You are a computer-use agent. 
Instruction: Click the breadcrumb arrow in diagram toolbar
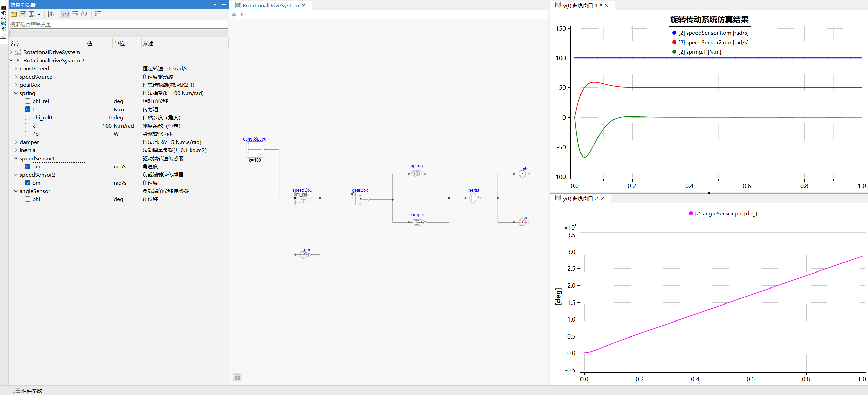pyautogui.click(x=241, y=14)
